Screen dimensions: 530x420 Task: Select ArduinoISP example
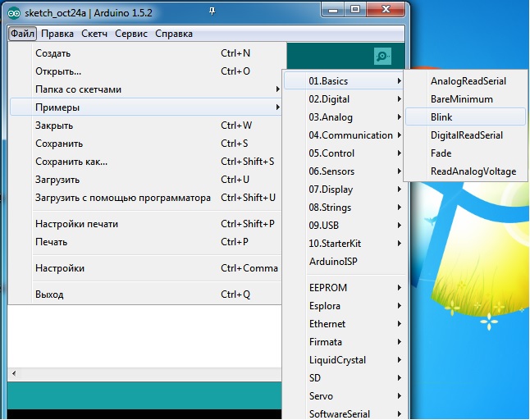pyautogui.click(x=332, y=262)
